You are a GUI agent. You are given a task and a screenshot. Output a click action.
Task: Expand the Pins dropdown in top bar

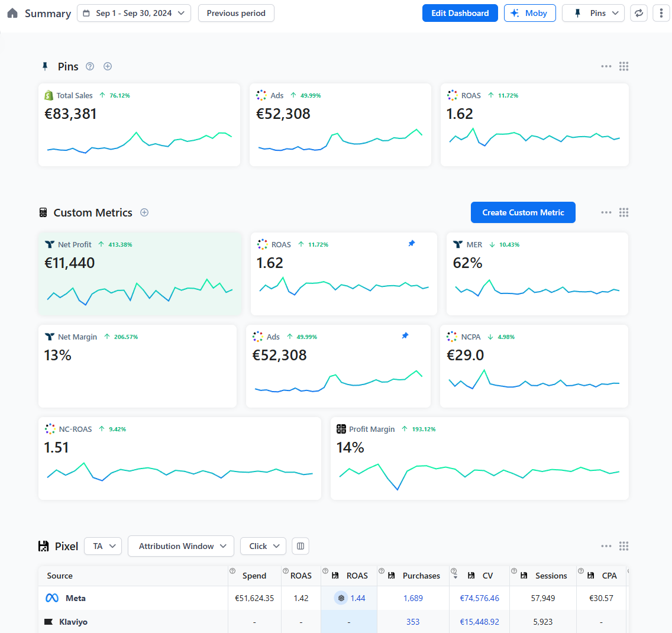tap(593, 13)
